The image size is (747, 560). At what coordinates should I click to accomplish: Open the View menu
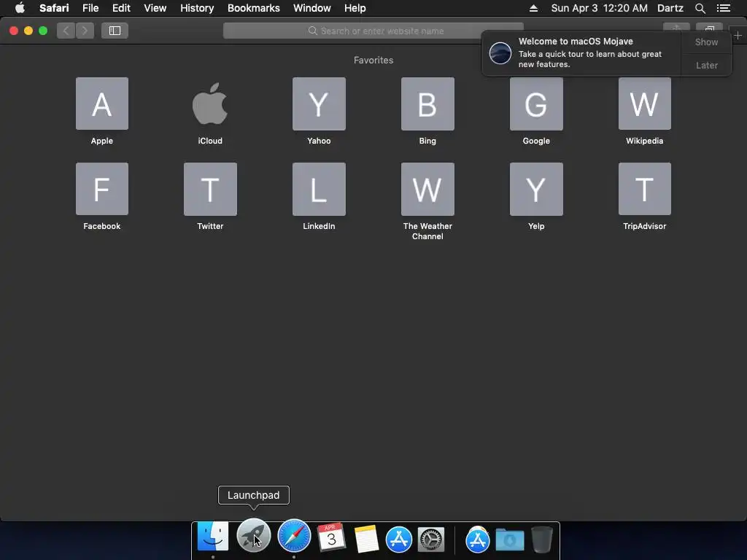(x=155, y=8)
